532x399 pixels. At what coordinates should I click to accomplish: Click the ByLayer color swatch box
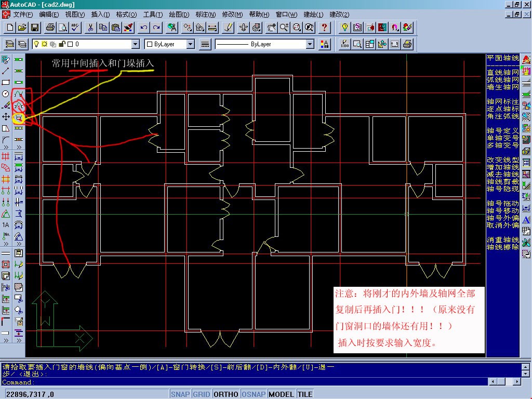coord(150,44)
